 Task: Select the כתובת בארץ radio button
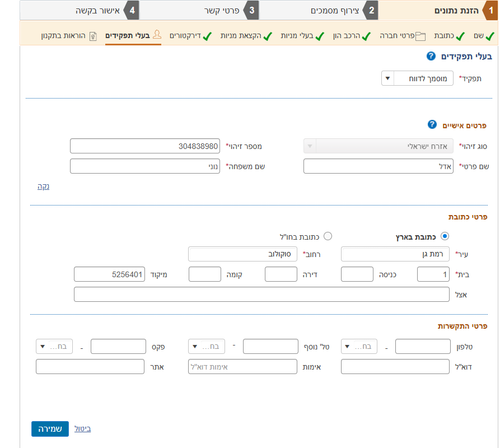pos(445,236)
